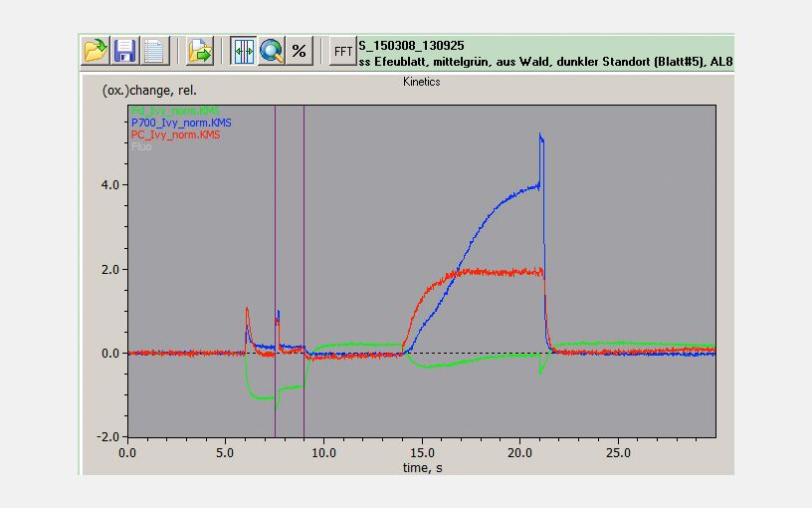The height and width of the screenshot is (508, 812).
Task: Click the record name S_150308_130925
Action: (x=411, y=46)
